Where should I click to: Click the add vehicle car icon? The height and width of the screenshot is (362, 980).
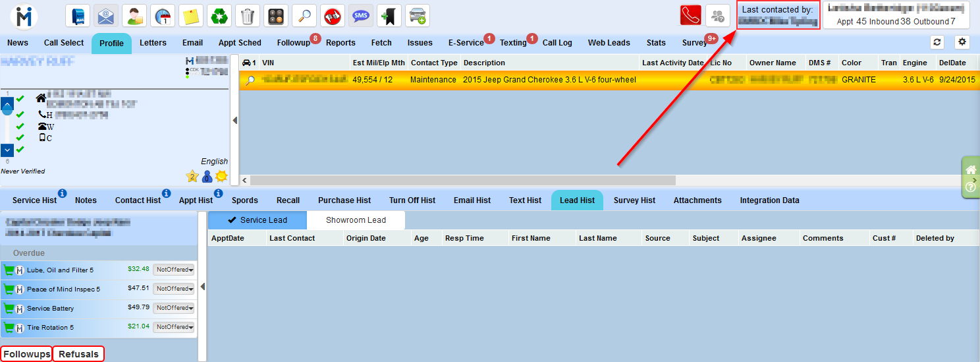[x=418, y=15]
